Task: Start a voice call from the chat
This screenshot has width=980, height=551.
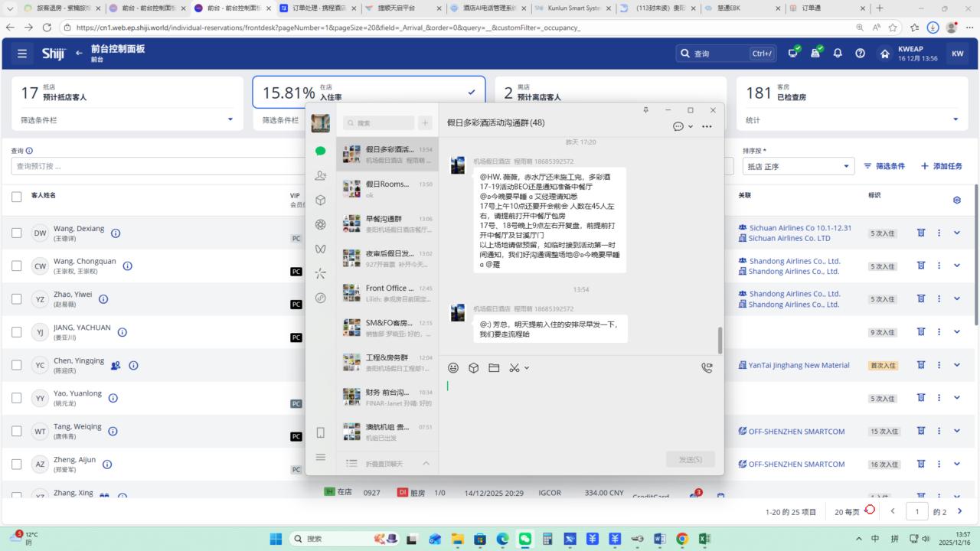Action: click(706, 368)
